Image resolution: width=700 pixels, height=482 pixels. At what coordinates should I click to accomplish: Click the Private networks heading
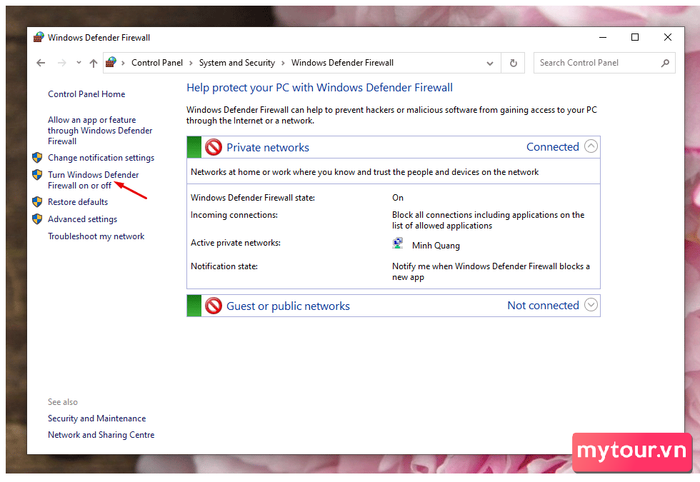click(x=267, y=147)
